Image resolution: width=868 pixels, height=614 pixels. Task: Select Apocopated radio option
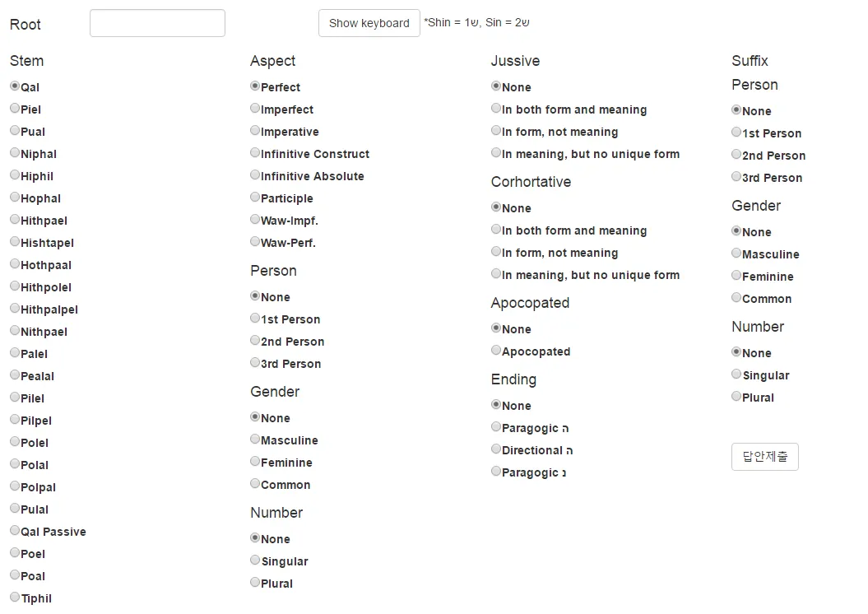[496, 351]
